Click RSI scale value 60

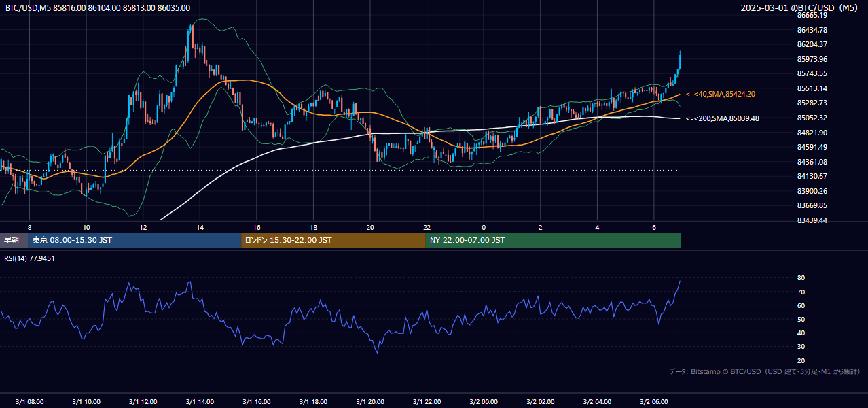tap(801, 305)
